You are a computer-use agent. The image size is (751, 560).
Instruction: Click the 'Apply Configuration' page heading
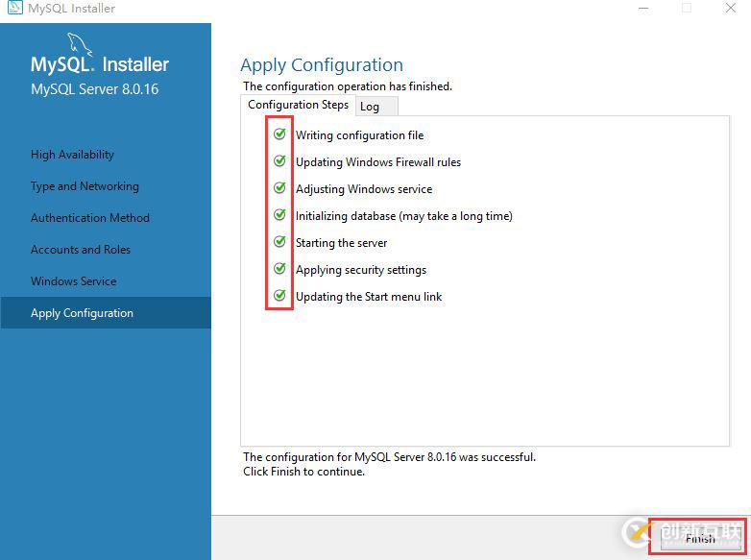coord(322,65)
